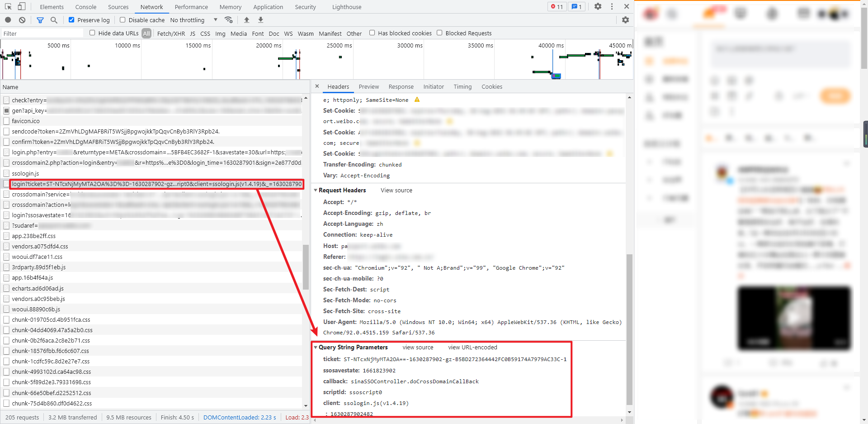The width and height of the screenshot is (868, 424).
Task: Uncheck the Preserve log checkbox
Action: (71, 20)
